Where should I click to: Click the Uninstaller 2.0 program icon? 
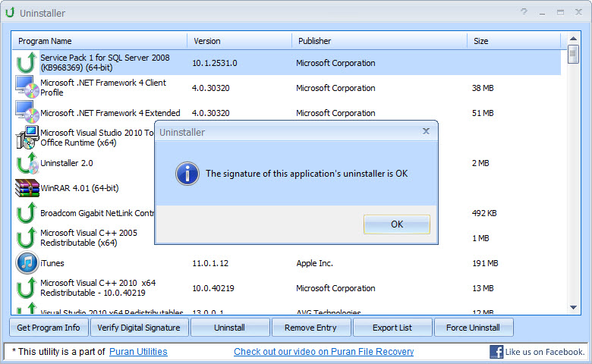(27, 162)
